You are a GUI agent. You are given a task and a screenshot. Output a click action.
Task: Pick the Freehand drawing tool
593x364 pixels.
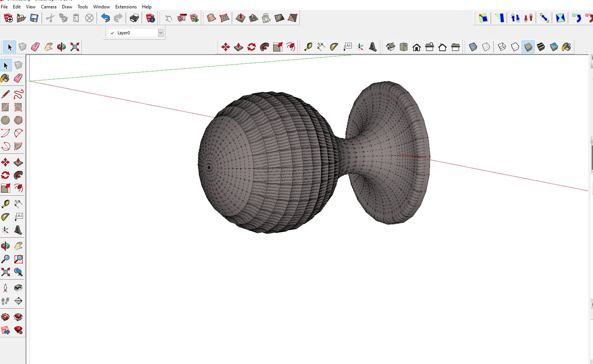[18, 94]
